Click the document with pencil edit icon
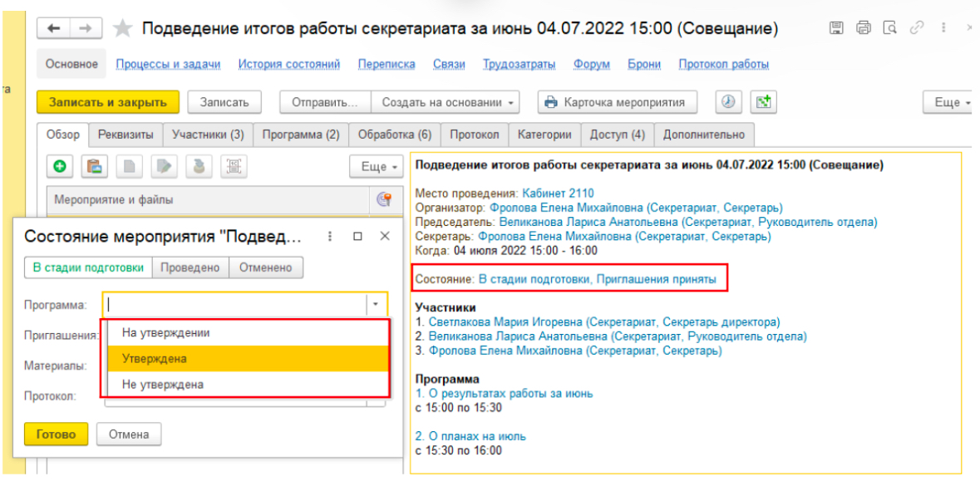980x486 pixels. tap(164, 166)
